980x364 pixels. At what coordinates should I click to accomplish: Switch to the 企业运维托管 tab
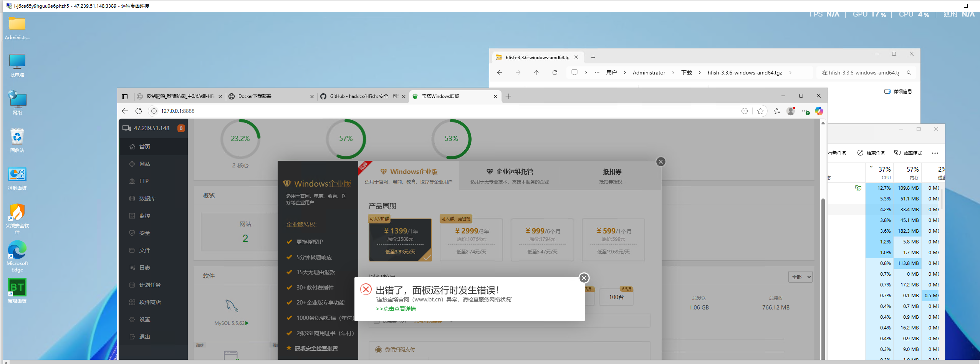[x=510, y=175]
